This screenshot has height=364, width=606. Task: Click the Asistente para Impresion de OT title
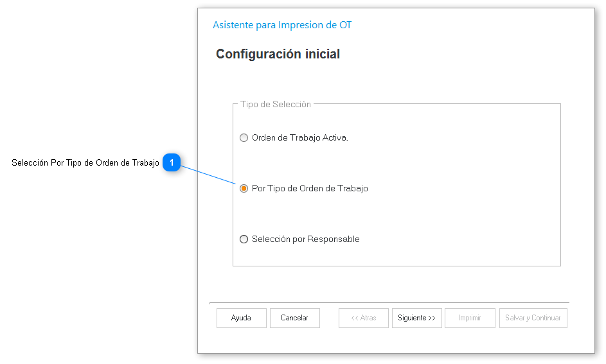tap(282, 25)
